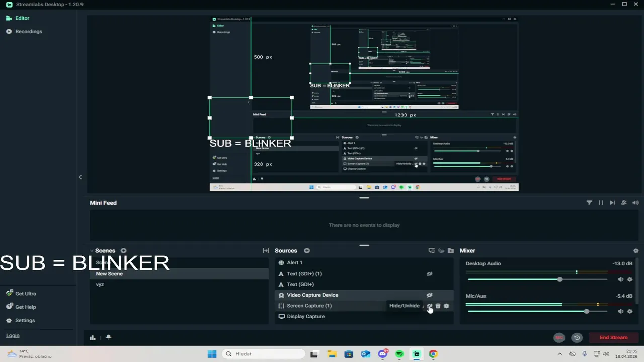Open the Mixer advanced audio settings gear
The width and height of the screenshot is (644, 362).
pos(635,251)
